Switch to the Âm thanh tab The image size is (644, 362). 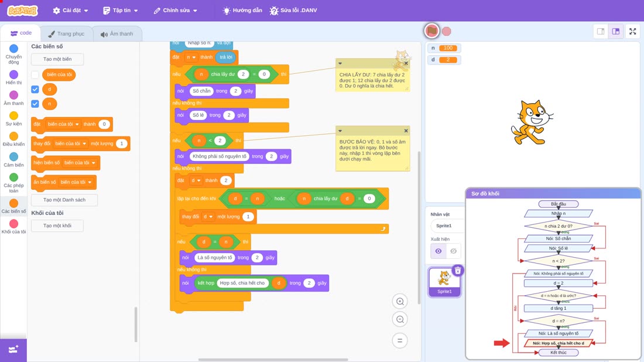tap(117, 34)
